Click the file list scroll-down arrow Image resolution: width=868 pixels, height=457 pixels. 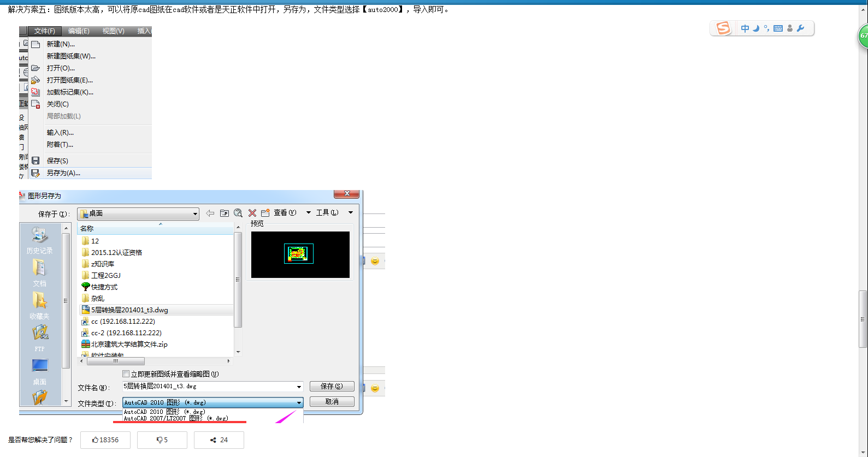coord(238,352)
